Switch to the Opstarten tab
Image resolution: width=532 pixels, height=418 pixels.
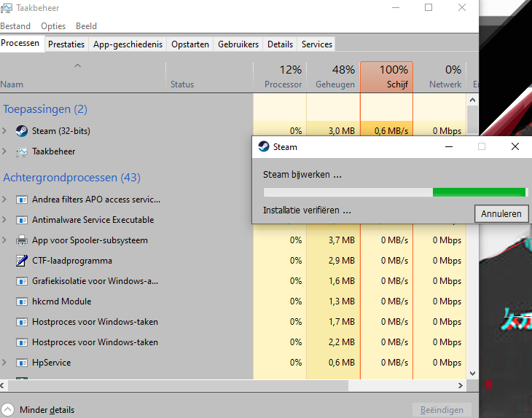(190, 44)
